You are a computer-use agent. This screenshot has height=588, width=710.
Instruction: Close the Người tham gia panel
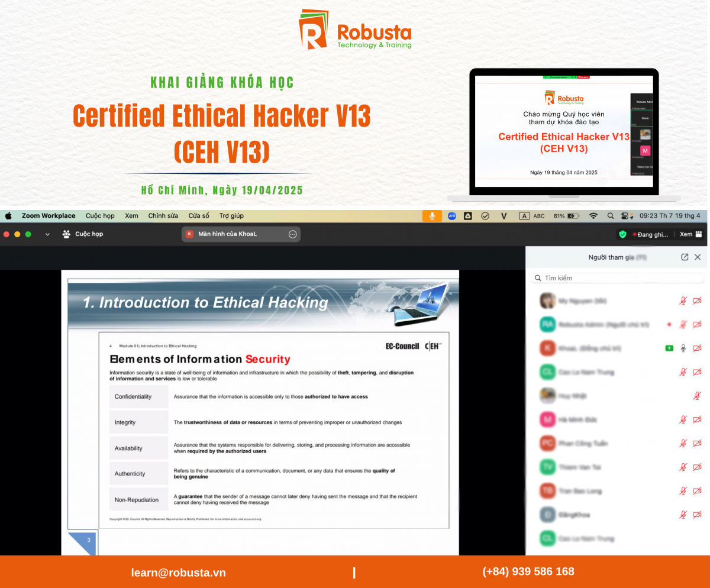click(698, 257)
